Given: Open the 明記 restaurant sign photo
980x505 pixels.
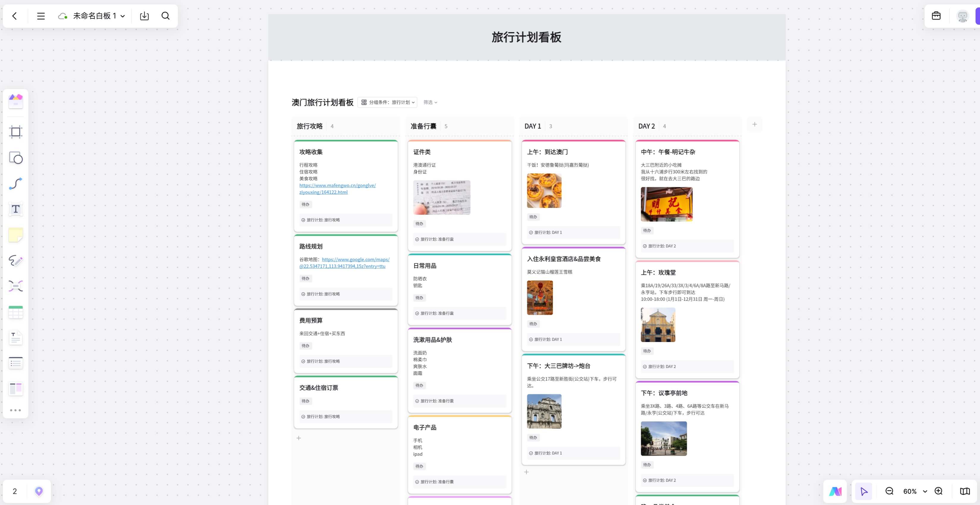Looking at the screenshot, I should click(x=667, y=204).
